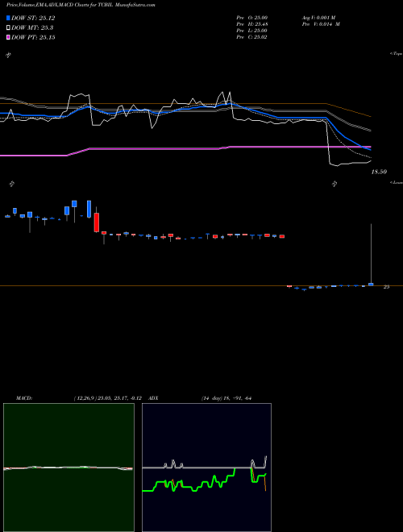Image resolution: width=403 pixels, height=532 pixels.
Task: Select the 'DOW ST: 25.12' legend text
Action: 33,18
